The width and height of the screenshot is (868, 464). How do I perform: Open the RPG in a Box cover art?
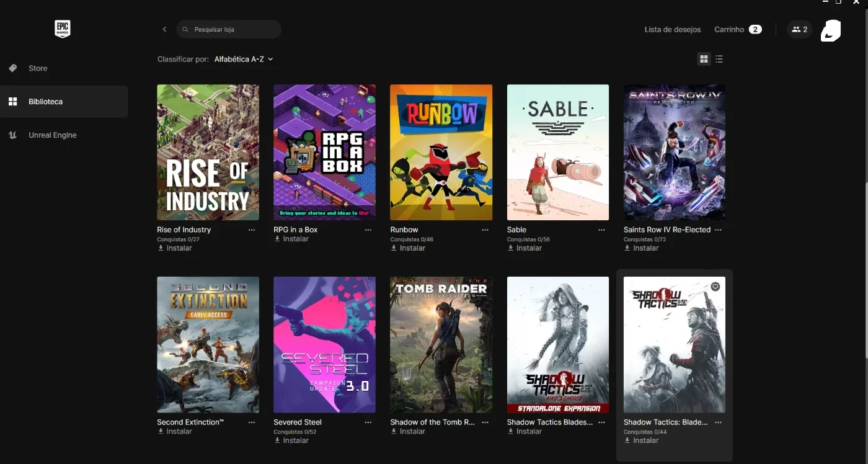325,153
